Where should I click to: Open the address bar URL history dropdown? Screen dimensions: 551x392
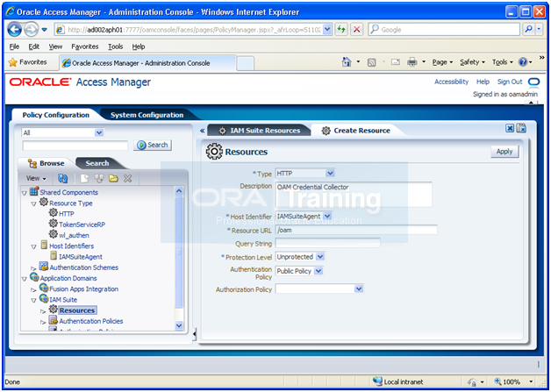pos(326,30)
